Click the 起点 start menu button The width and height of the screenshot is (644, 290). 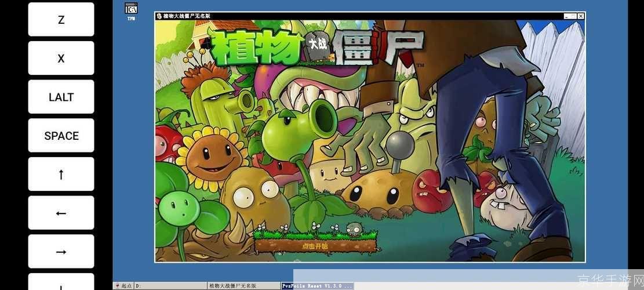[x=123, y=286]
